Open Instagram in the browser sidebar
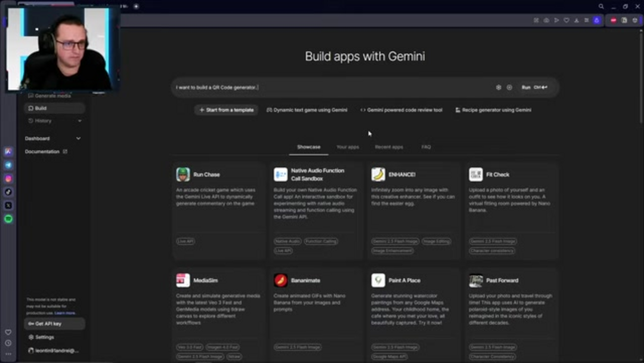Image resolution: width=644 pixels, height=363 pixels. coord(8,179)
